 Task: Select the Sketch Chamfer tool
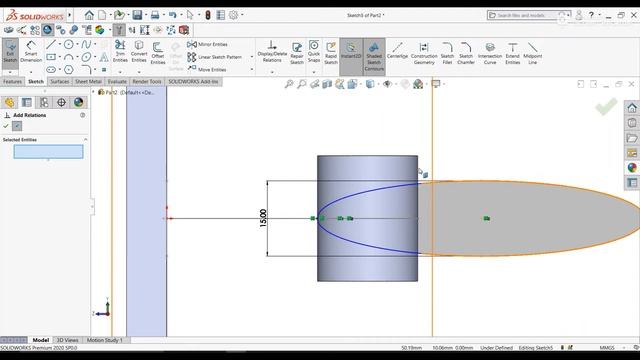point(466,53)
